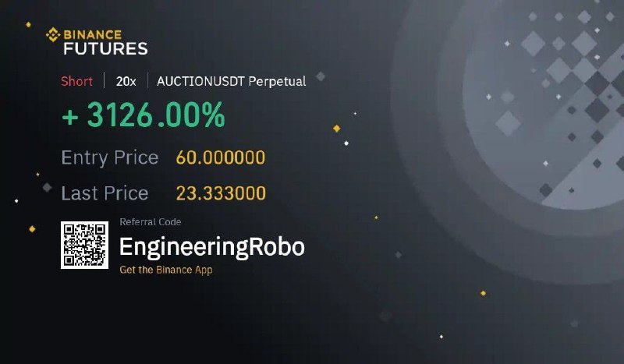Select the red Short position label
Image resolution: width=624 pixels, height=364 pixels.
[x=76, y=81]
